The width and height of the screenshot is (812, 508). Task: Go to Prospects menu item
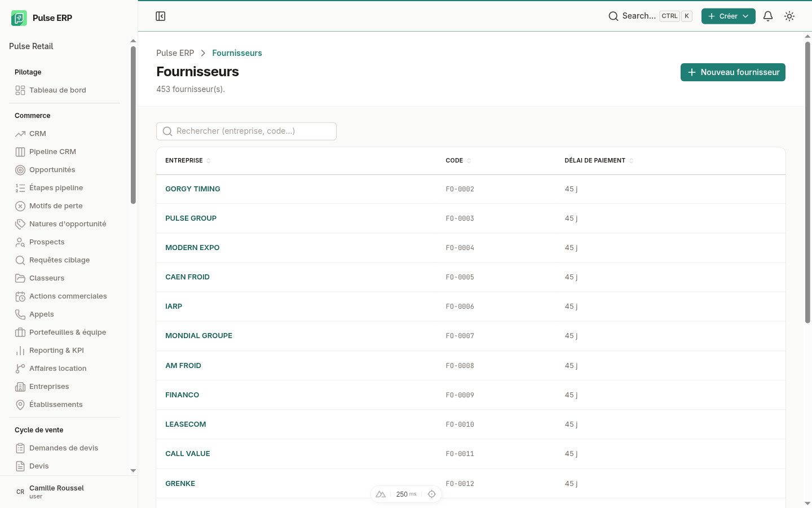click(47, 242)
